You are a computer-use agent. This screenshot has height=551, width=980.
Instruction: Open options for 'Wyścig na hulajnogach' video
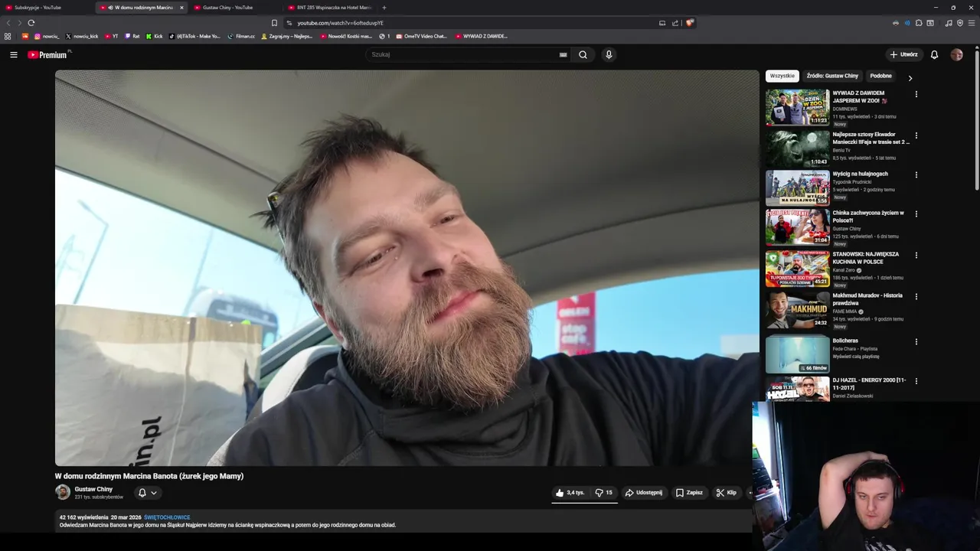[x=916, y=174]
